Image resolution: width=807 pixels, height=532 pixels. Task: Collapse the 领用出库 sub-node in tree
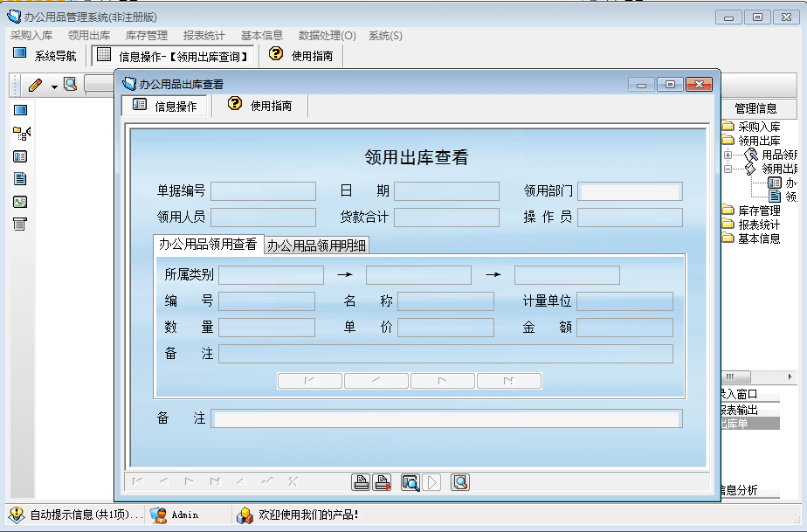tap(728, 169)
